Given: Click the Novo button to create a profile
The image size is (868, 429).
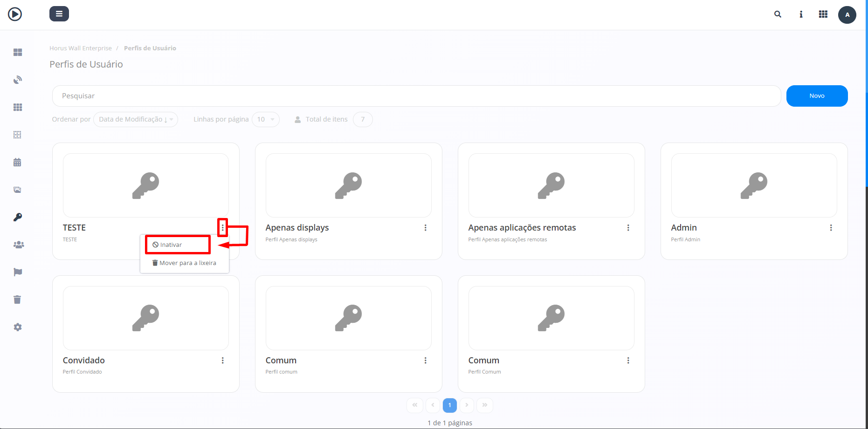Looking at the screenshot, I should tap(817, 95).
